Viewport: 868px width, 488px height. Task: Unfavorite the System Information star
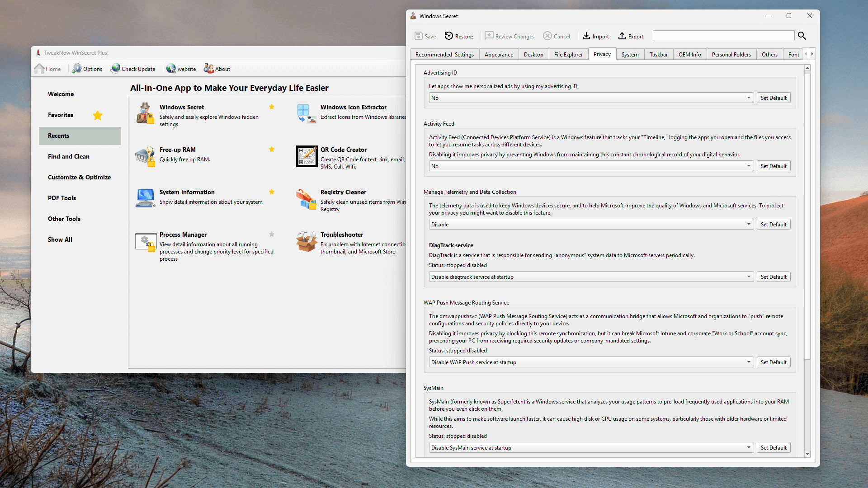[272, 192]
